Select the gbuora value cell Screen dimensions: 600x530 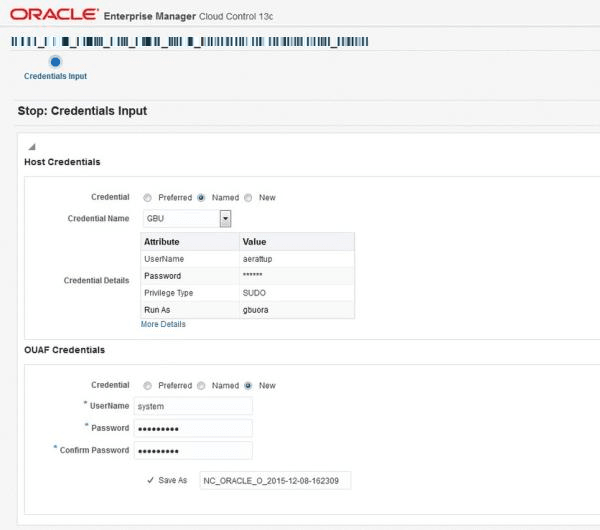297,310
